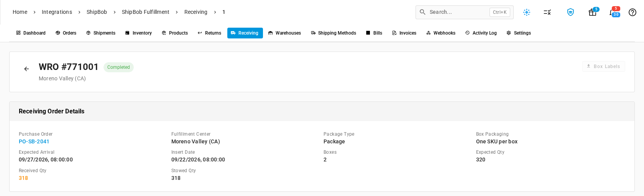Go to the Bills tab
644x196 pixels.
click(374, 33)
